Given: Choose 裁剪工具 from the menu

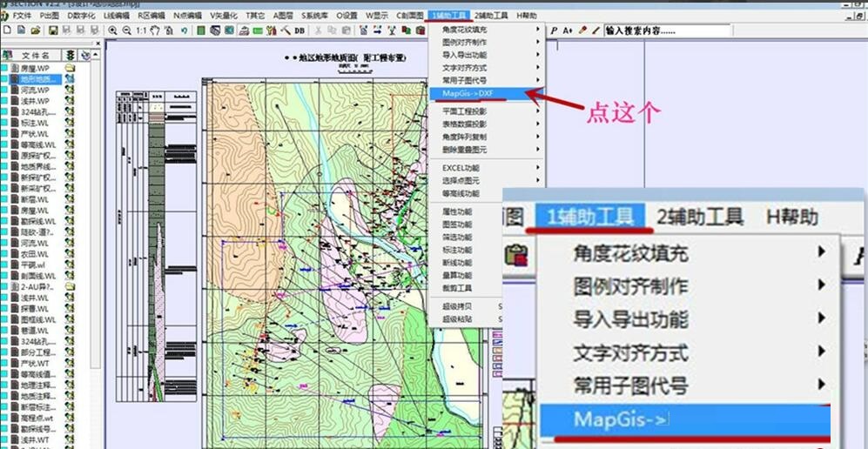Looking at the screenshot, I should coord(457,288).
